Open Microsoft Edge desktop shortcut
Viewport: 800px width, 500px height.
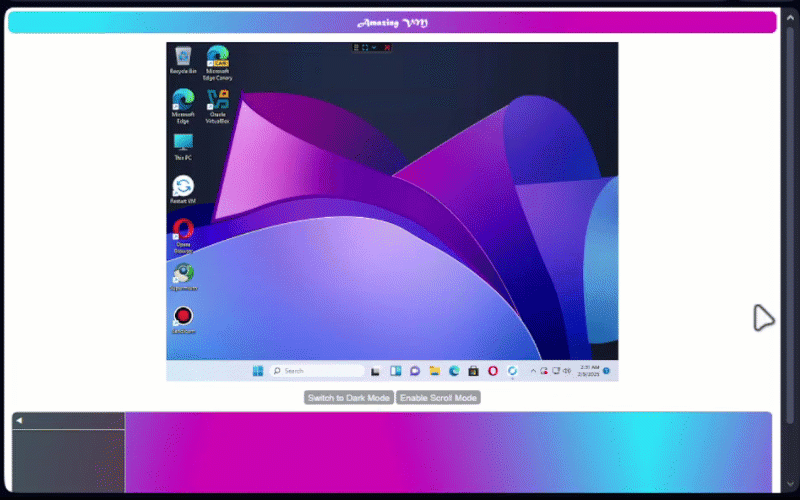(x=183, y=101)
